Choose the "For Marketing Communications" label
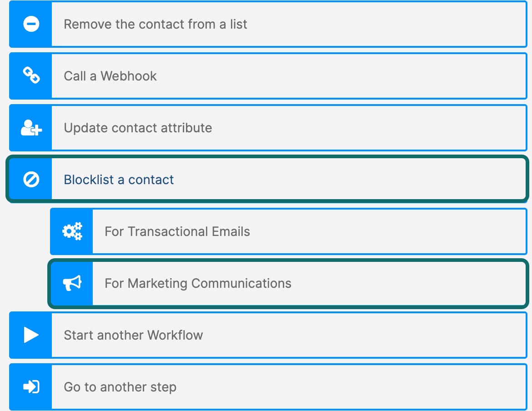The image size is (532, 411). tap(198, 283)
